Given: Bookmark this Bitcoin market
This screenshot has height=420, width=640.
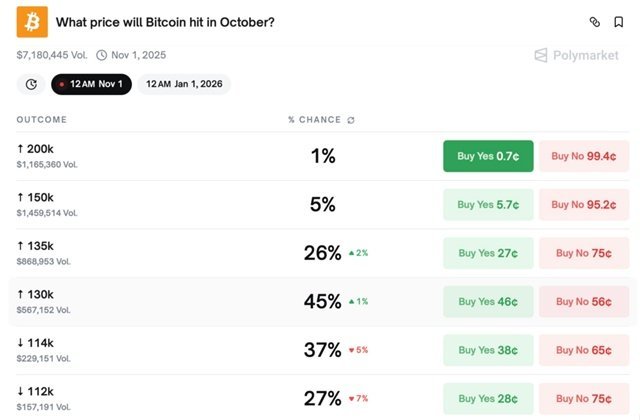Looking at the screenshot, I should coord(619,22).
